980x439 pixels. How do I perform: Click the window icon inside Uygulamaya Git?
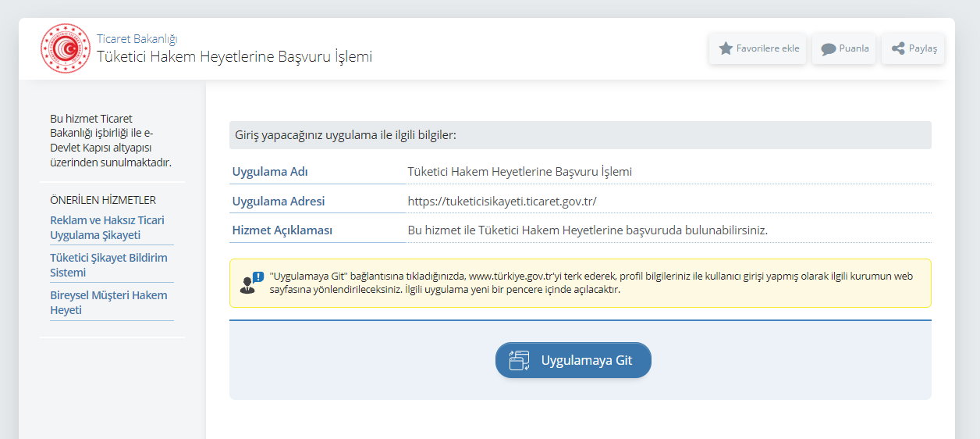click(520, 360)
